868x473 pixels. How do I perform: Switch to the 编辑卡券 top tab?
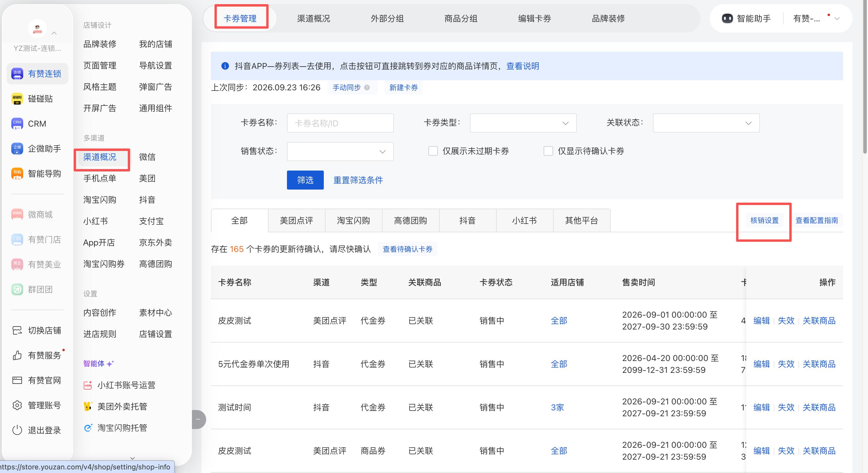(534, 18)
